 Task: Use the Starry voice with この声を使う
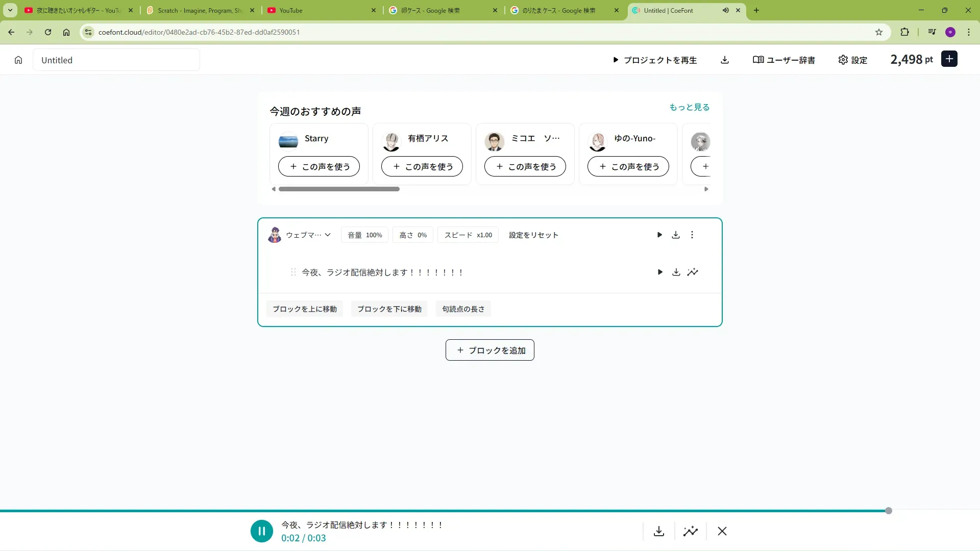coord(319,167)
